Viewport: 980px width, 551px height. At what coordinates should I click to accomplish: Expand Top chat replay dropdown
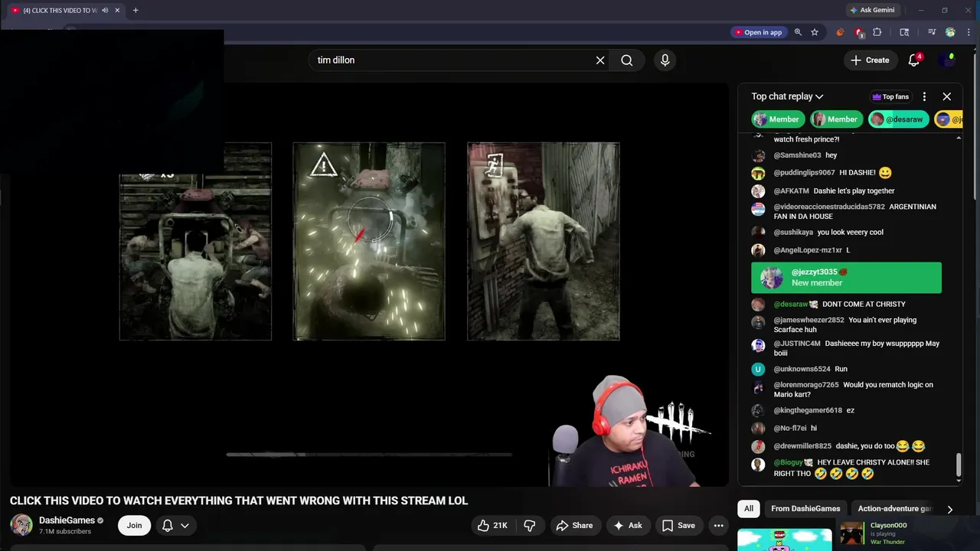tap(787, 96)
